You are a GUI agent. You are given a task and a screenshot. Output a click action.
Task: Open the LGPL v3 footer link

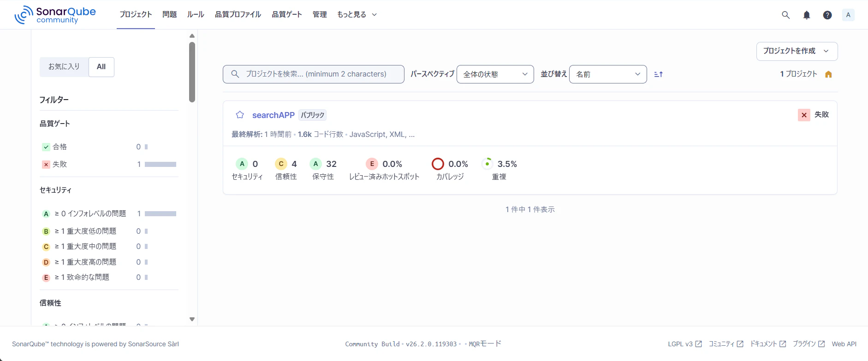[685, 344]
